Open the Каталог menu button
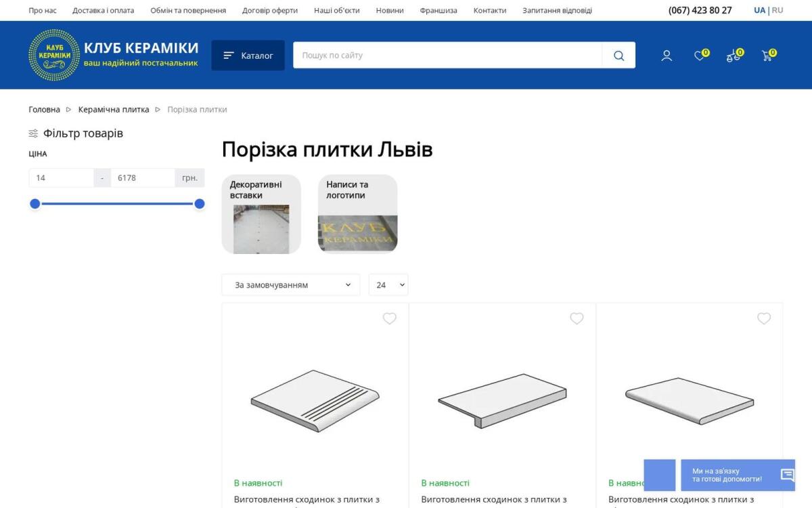 coord(248,56)
